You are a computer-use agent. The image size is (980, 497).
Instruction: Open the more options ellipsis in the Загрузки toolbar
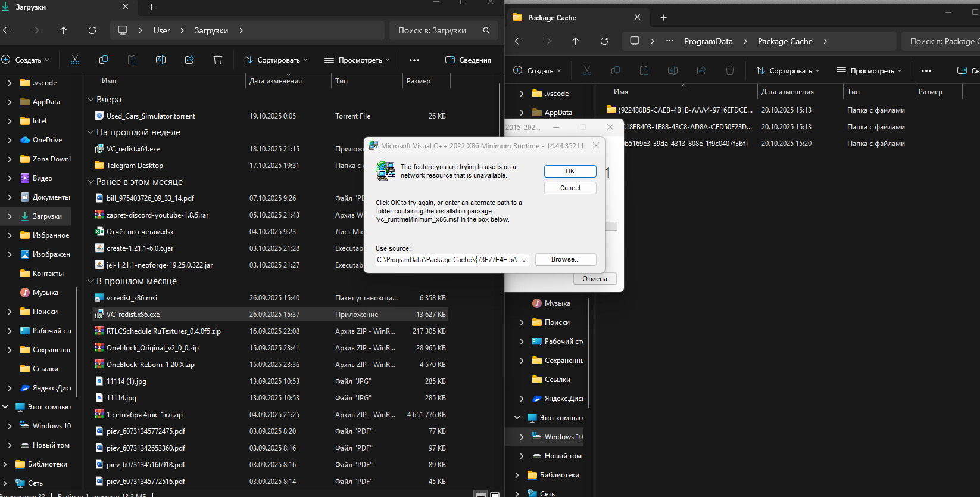click(x=414, y=60)
